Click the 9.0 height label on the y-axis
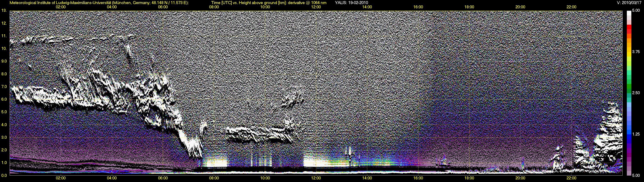Viewport: 644px width, 182px height. tap(4, 61)
